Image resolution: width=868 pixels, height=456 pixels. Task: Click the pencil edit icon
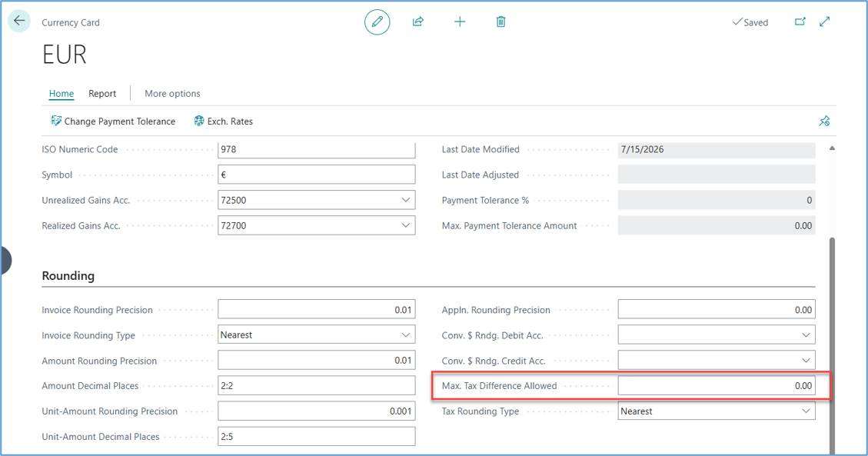coord(377,22)
